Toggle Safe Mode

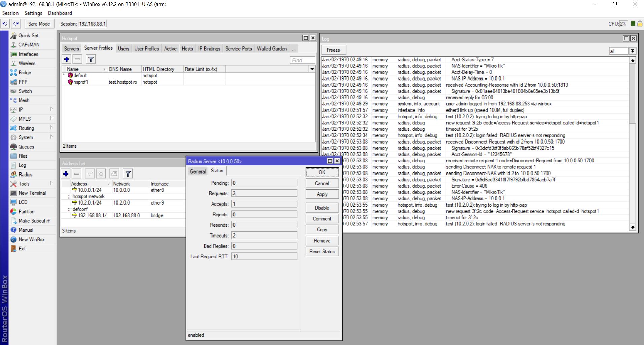pyautogui.click(x=39, y=24)
